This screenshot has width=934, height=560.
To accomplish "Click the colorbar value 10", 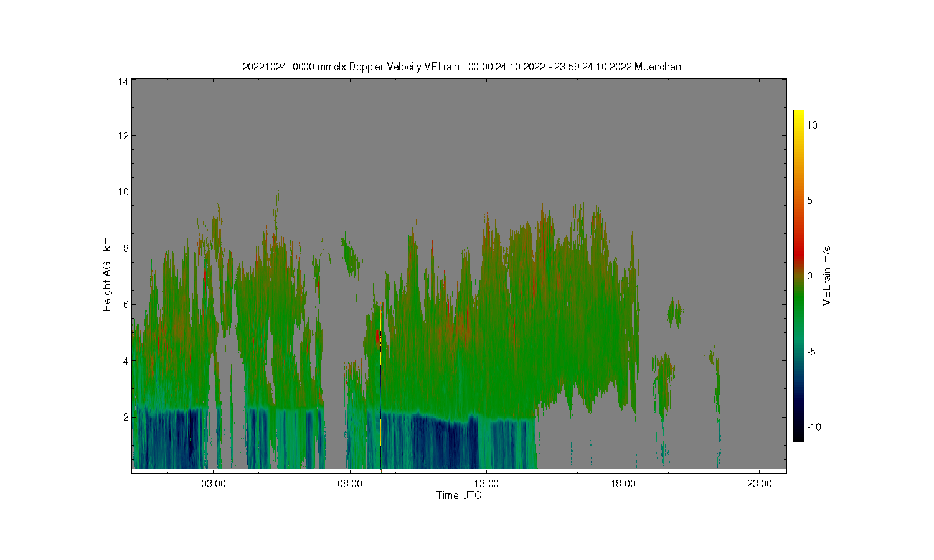I will pyautogui.click(x=813, y=125).
